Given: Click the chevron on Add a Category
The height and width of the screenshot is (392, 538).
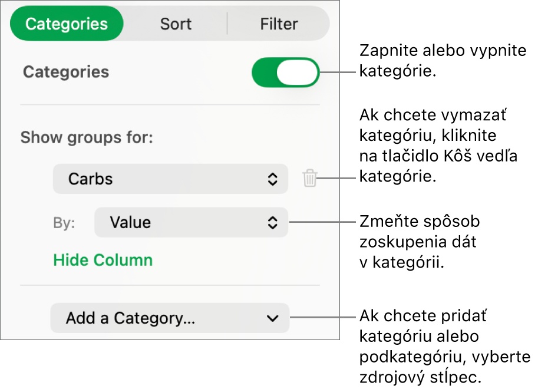Looking at the screenshot, I should click(x=272, y=318).
